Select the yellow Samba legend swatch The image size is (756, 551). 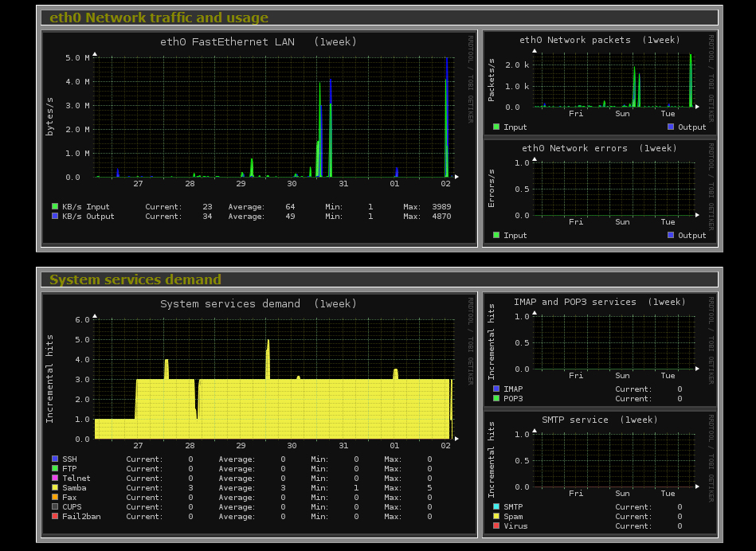pos(55,487)
